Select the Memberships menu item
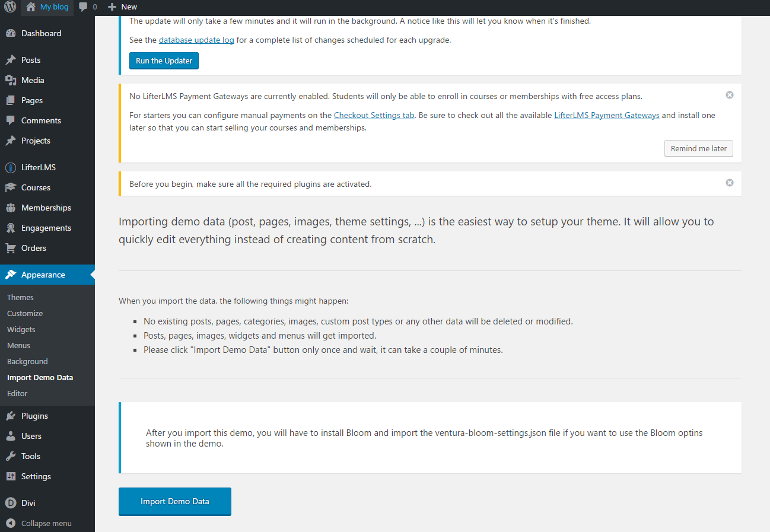 [x=47, y=208]
